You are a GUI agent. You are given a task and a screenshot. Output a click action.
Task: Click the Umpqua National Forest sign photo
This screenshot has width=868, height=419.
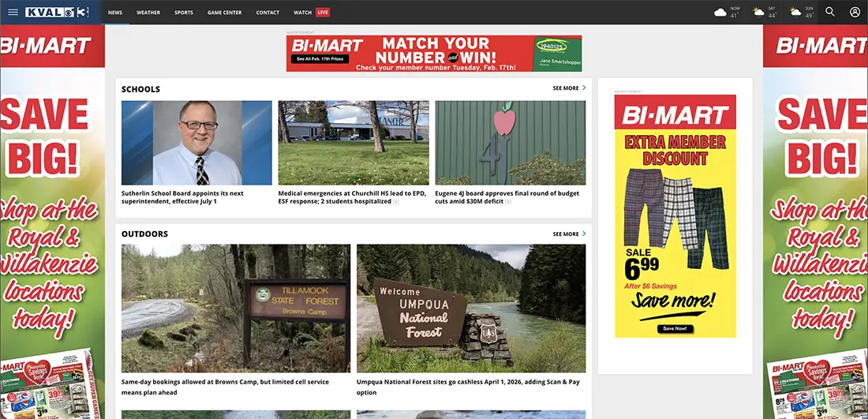point(471,309)
